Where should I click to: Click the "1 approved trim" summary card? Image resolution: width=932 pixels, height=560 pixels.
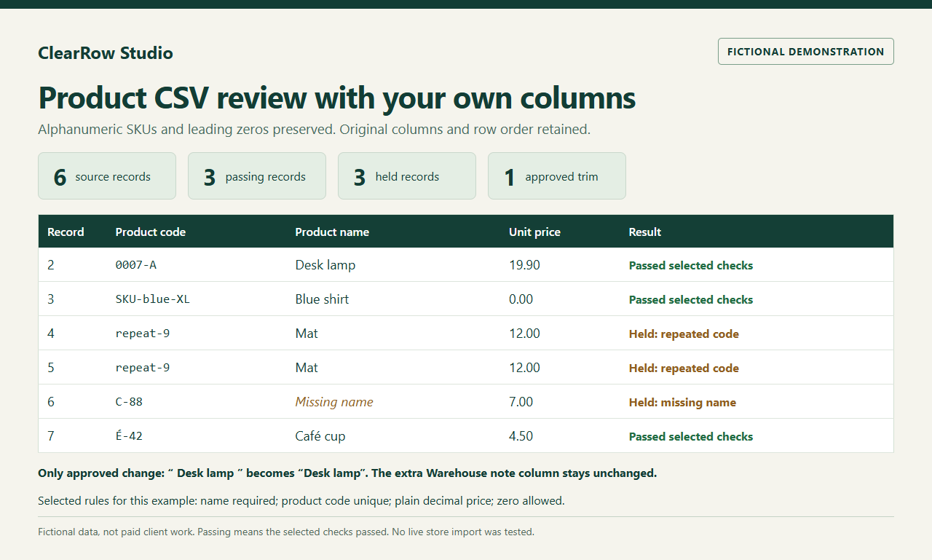coord(557,176)
